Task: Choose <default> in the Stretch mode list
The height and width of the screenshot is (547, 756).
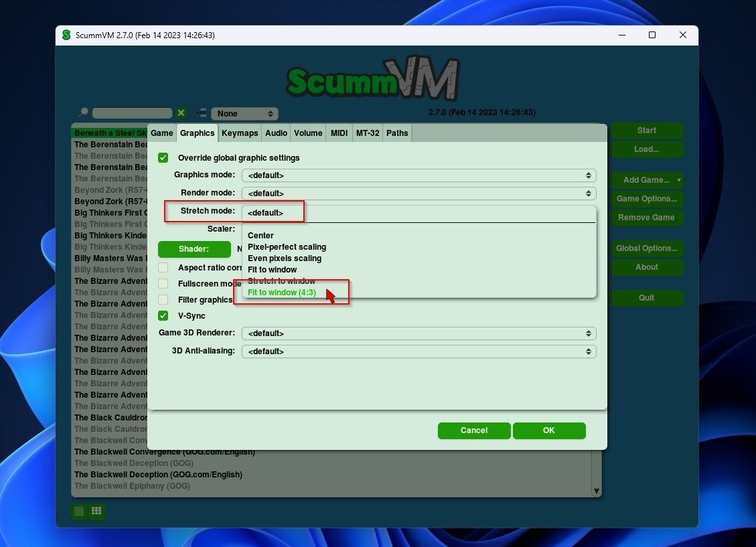Action: [265, 213]
